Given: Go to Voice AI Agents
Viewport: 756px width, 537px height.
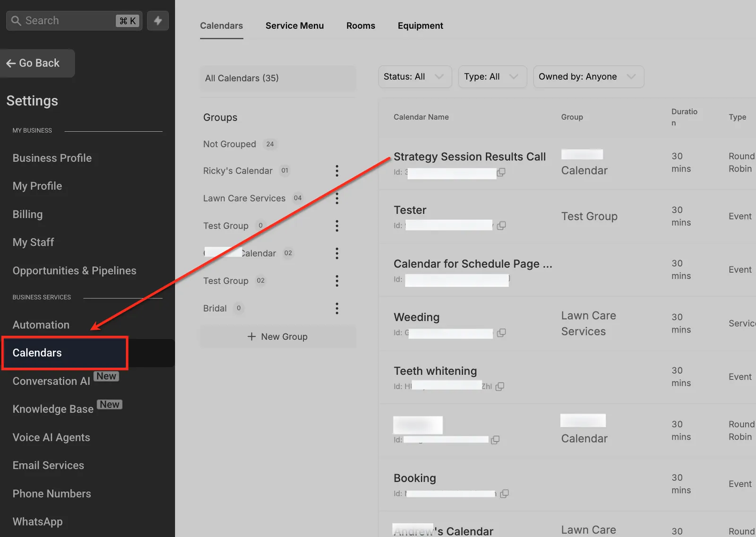Looking at the screenshot, I should (x=51, y=437).
